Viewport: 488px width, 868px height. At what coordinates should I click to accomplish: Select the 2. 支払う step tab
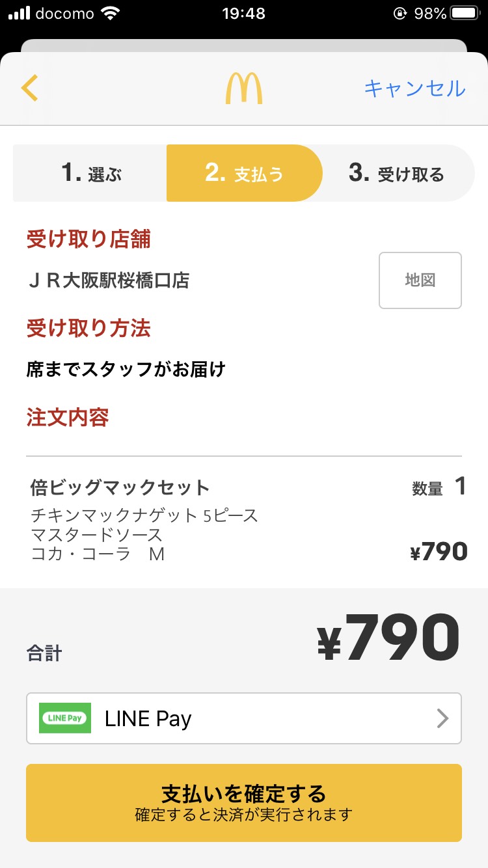point(245,173)
